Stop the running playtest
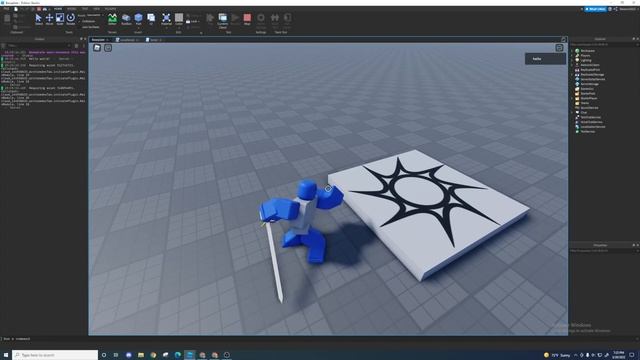The image size is (640, 360). coord(247,19)
